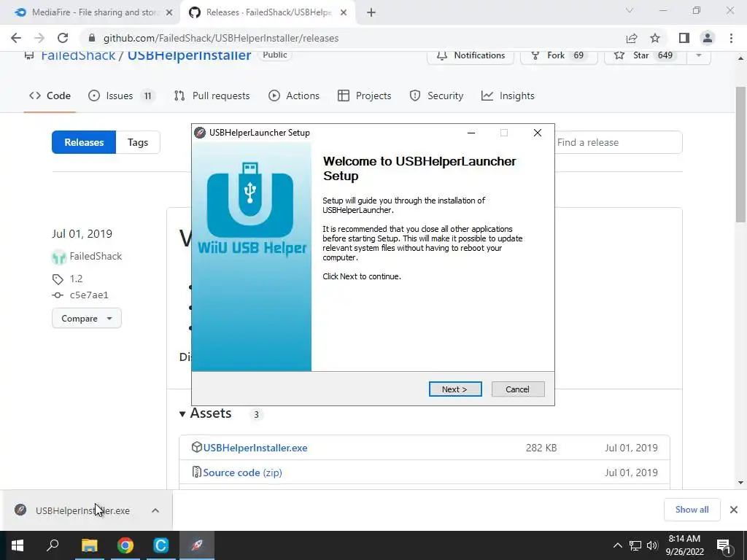The image size is (747, 560).
Task: Open the Actions tab
Action: [294, 96]
